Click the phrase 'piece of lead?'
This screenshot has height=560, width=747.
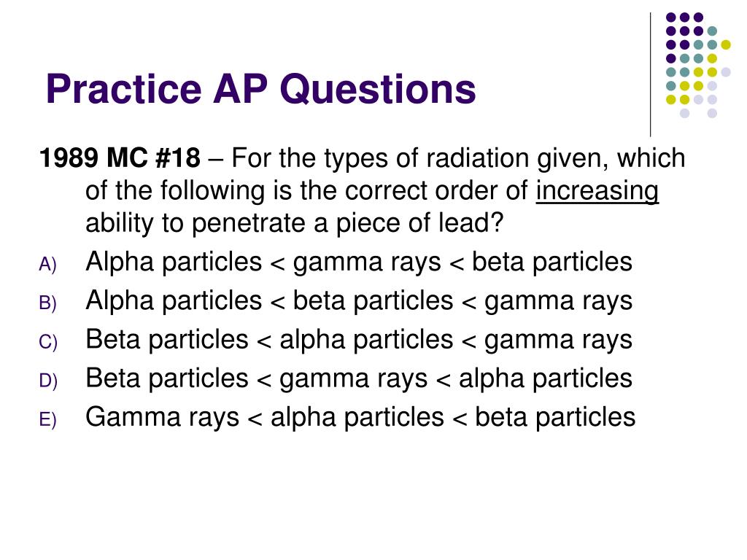[x=419, y=223]
